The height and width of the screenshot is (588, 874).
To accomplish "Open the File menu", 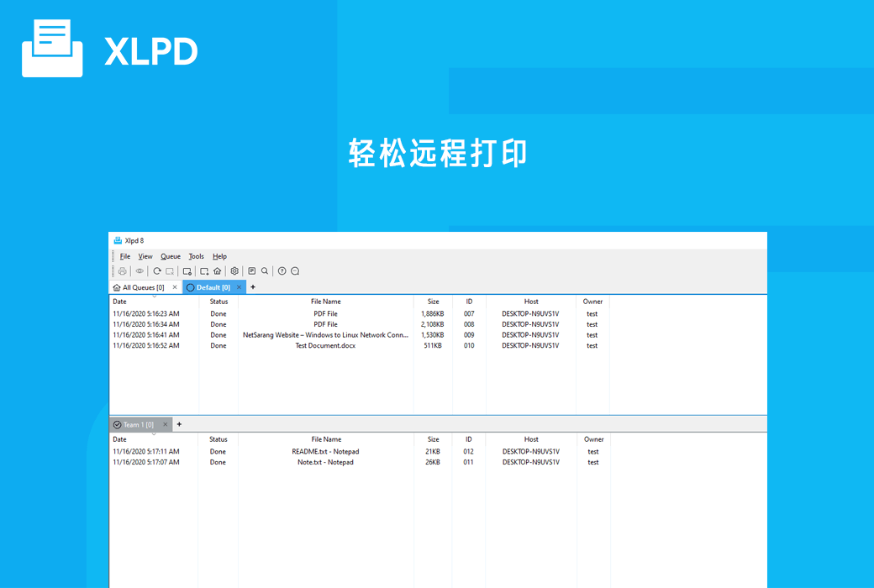I will click(125, 256).
